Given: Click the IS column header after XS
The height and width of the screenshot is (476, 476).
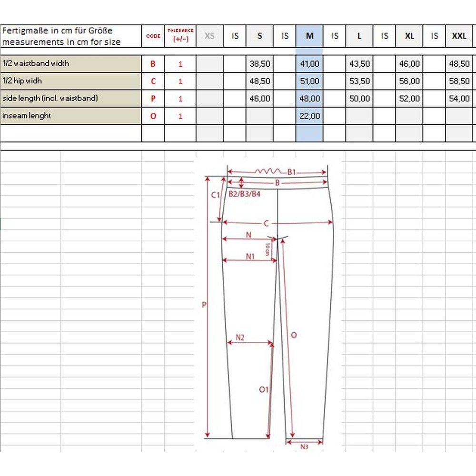Looking at the screenshot, I should [x=235, y=36].
